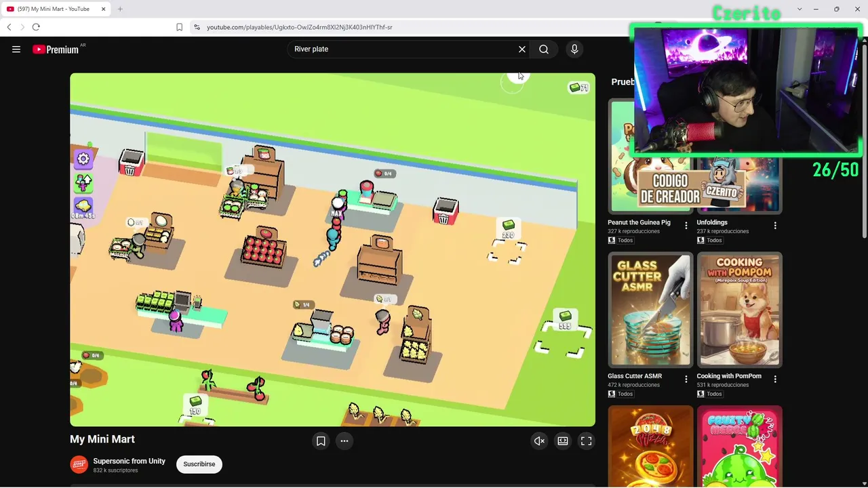The image size is (868, 488).
Task: Open game settings gear
Action: coord(83,159)
